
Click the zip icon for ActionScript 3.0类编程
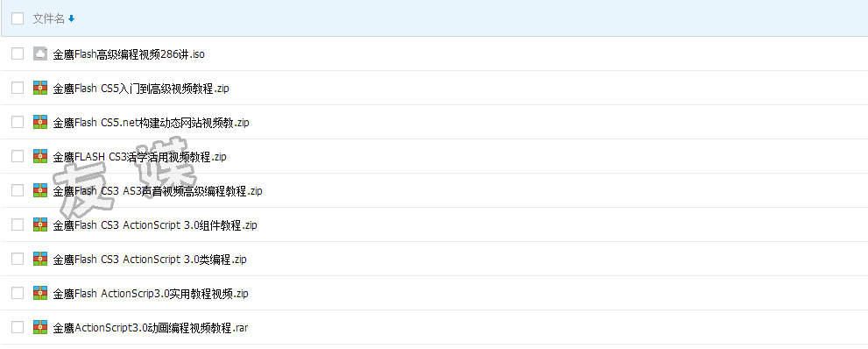pos(40,259)
